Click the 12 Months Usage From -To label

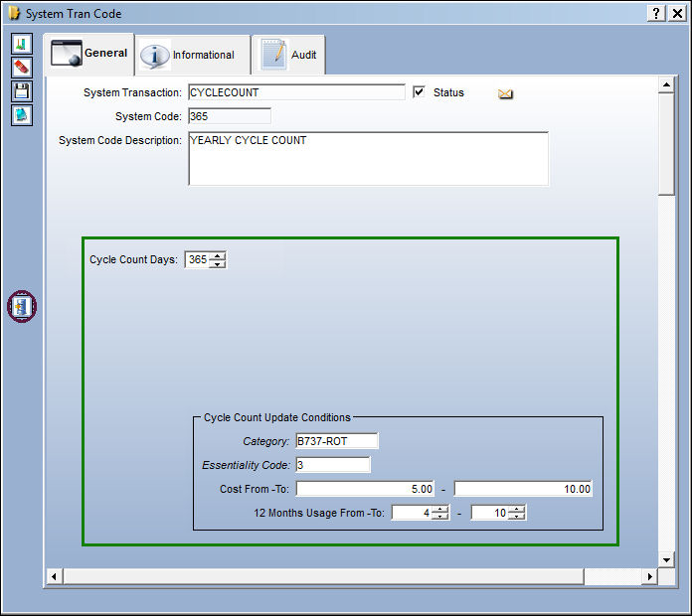(319, 513)
